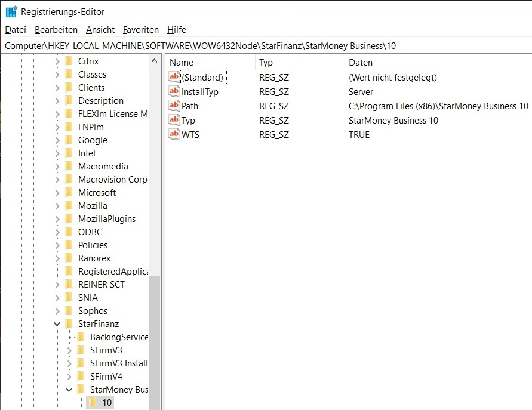Select the RegisteredApplications key label

113,272
